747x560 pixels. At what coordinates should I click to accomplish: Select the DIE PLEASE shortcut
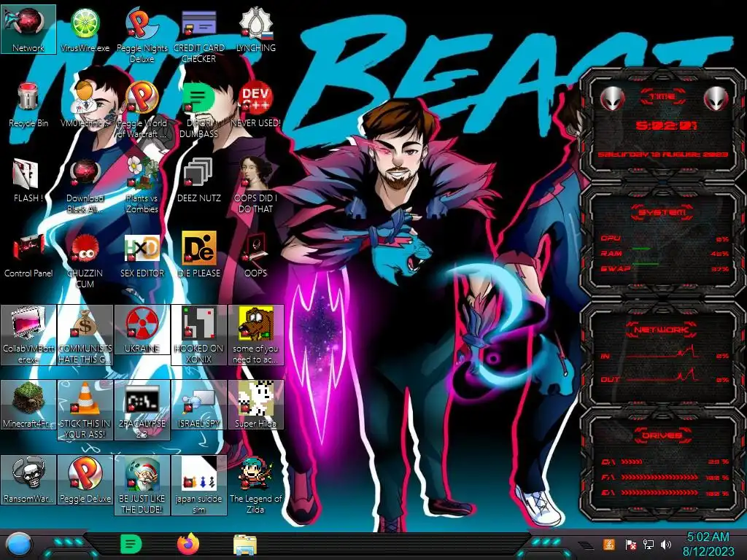coord(198,255)
